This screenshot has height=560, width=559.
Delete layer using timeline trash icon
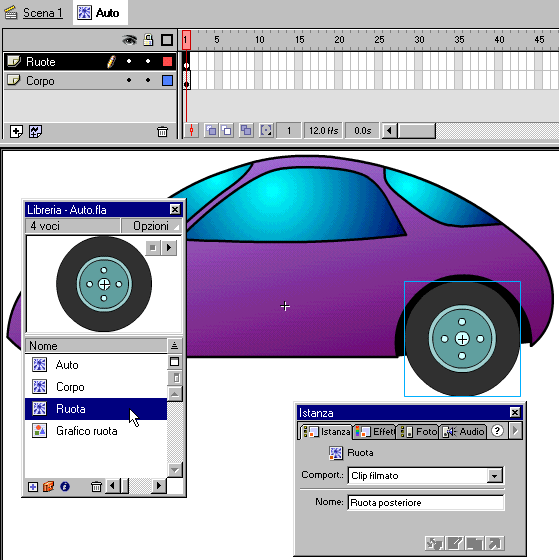point(162,131)
